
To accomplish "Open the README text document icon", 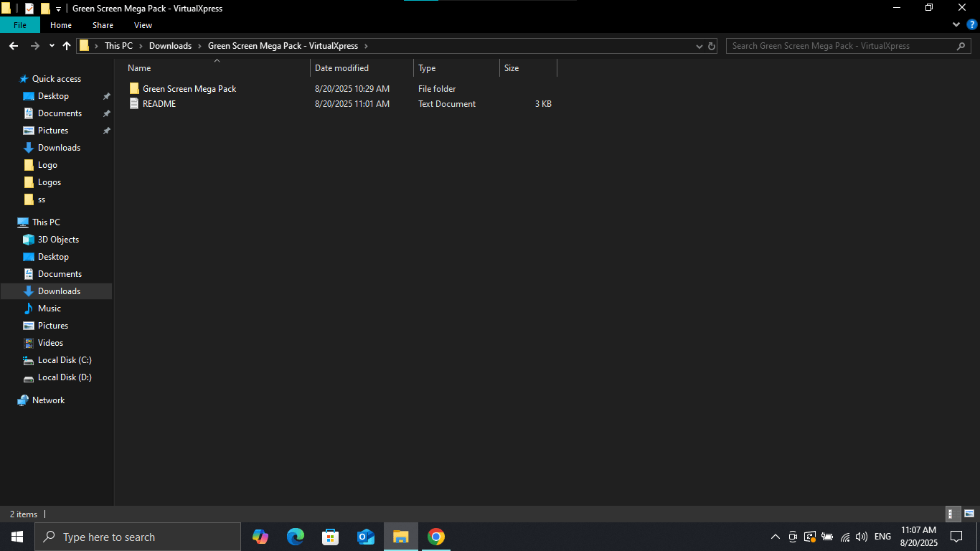I will point(133,104).
